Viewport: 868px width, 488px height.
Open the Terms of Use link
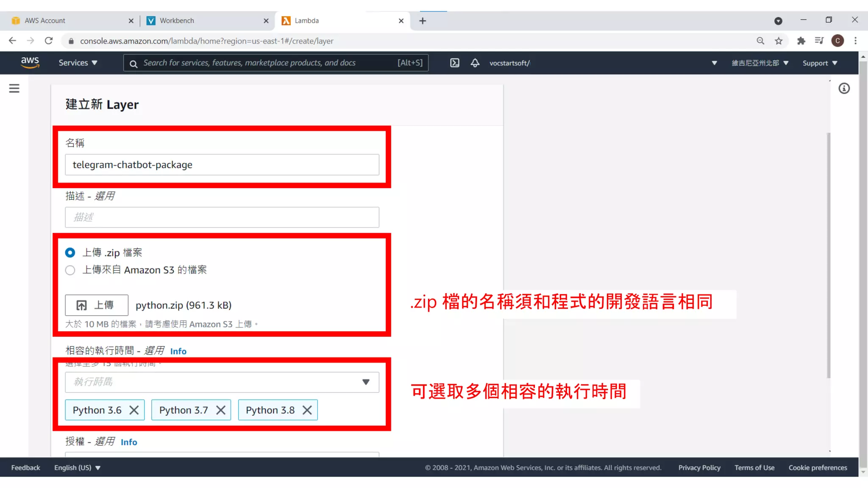pos(754,468)
